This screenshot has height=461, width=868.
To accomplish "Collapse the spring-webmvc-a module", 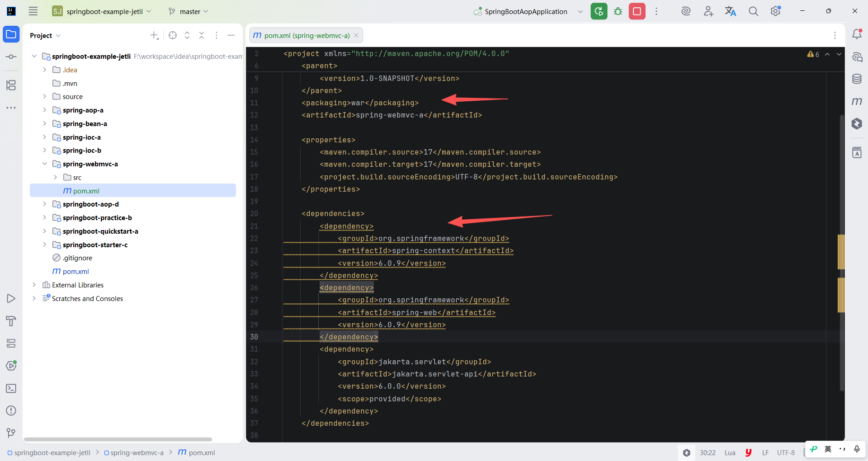I will pos(44,164).
